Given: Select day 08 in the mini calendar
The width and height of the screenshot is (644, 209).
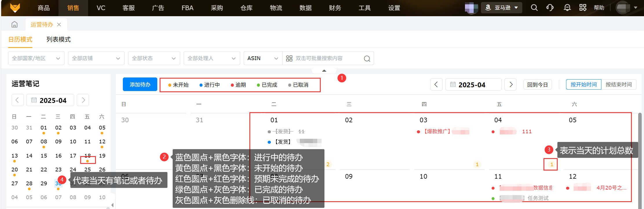Looking at the screenshot, I should (44, 142).
